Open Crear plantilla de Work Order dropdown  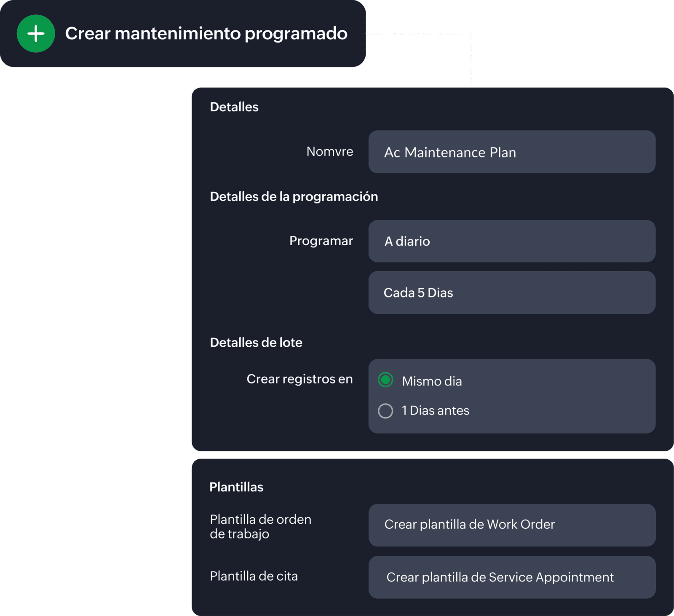(x=511, y=525)
